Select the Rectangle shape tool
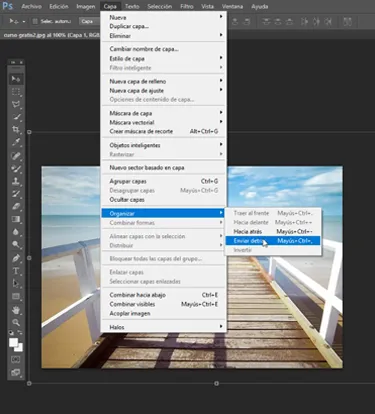Viewport: 375px width, 414px height. (16, 296)
